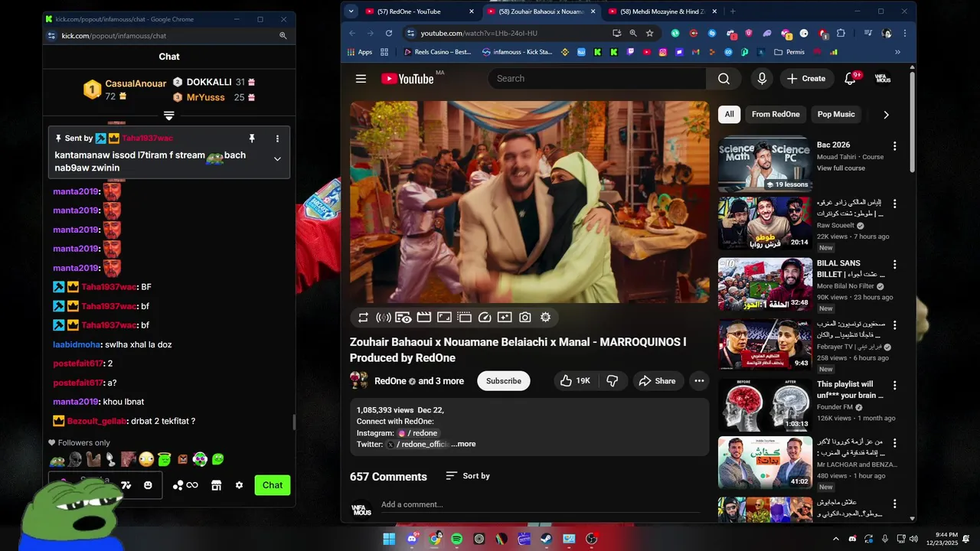Open the YouTube Create button
The image size is (980, 551).
coord(806,79)
